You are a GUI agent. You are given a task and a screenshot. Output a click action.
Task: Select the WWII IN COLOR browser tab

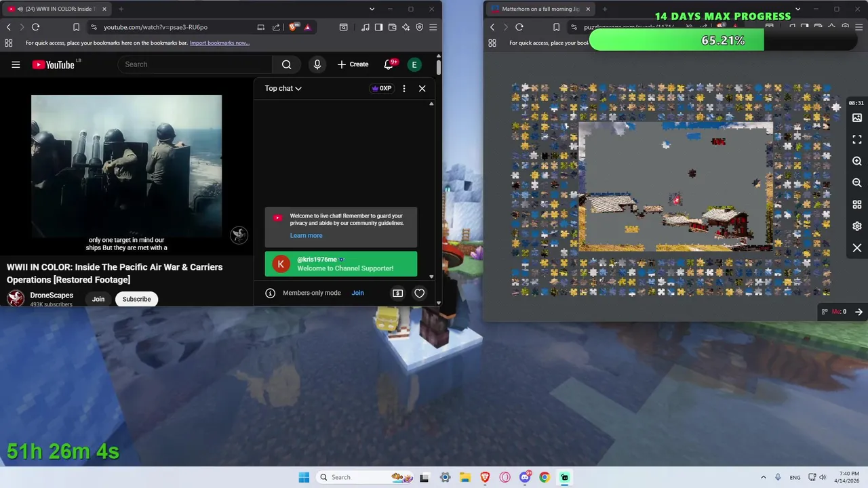coord(56,9)
